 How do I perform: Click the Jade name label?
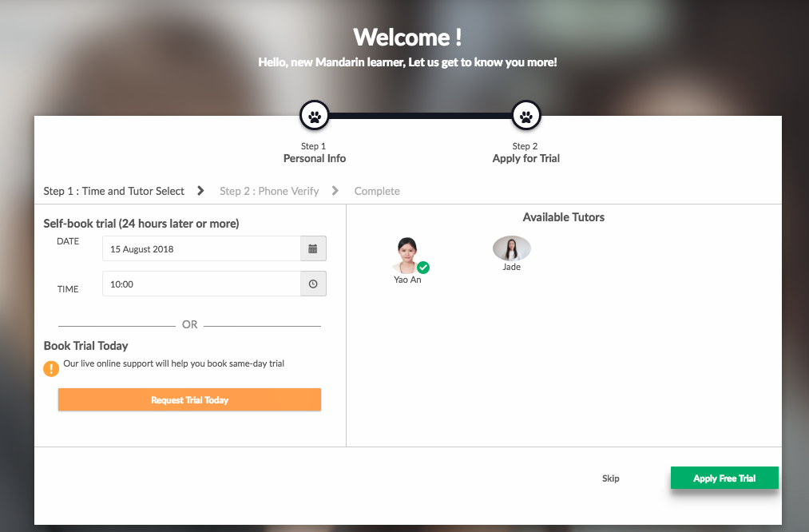click(511, 267)
